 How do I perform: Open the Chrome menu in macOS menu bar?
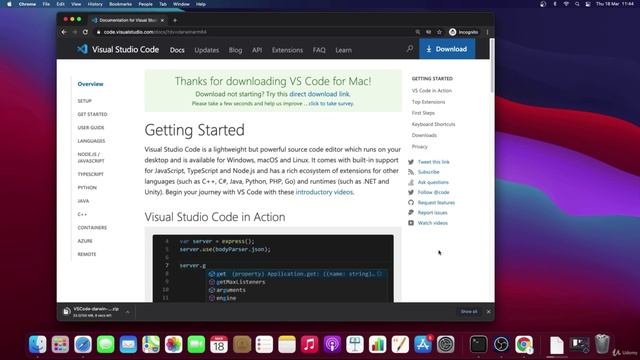coord(27,4)
